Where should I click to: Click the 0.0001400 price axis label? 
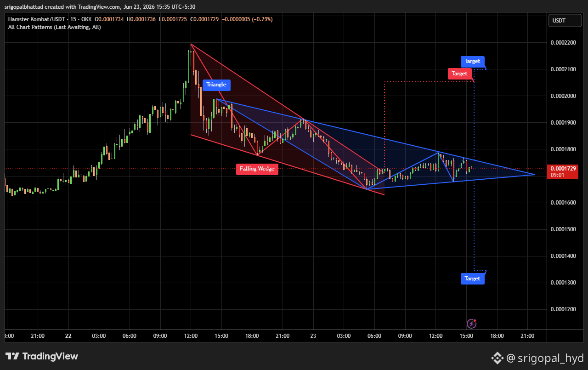tap(563, 256)
